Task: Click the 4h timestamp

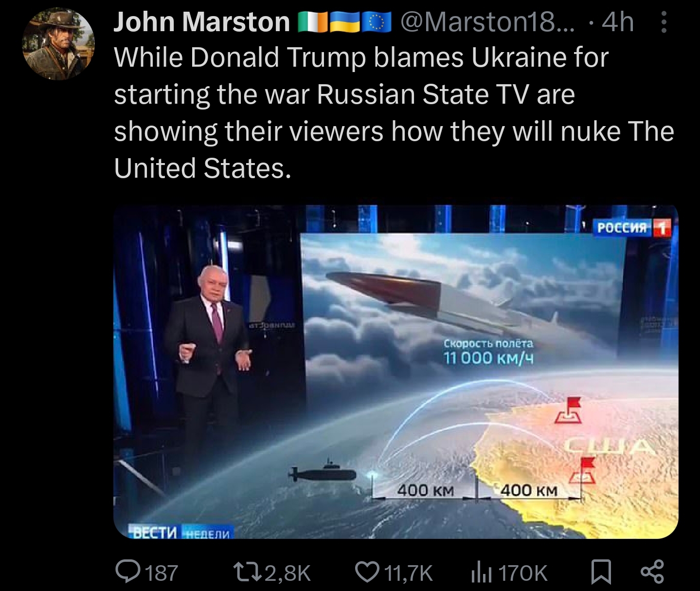Action: point(617,22)
